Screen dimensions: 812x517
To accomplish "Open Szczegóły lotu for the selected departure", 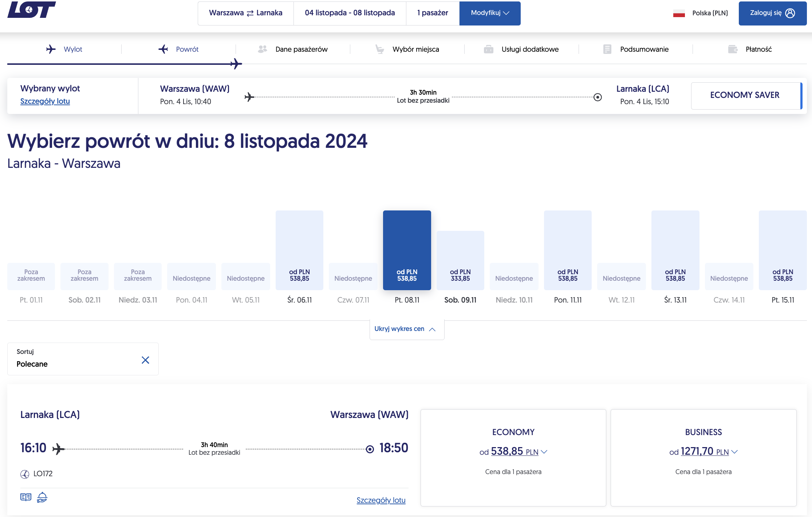I will point(45,101).
